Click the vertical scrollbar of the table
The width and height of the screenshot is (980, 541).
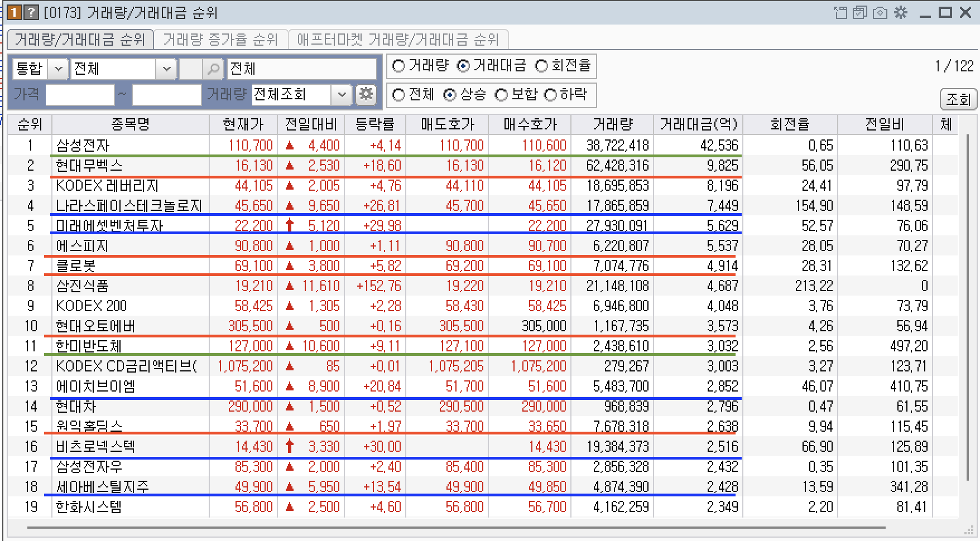(969, 307)
